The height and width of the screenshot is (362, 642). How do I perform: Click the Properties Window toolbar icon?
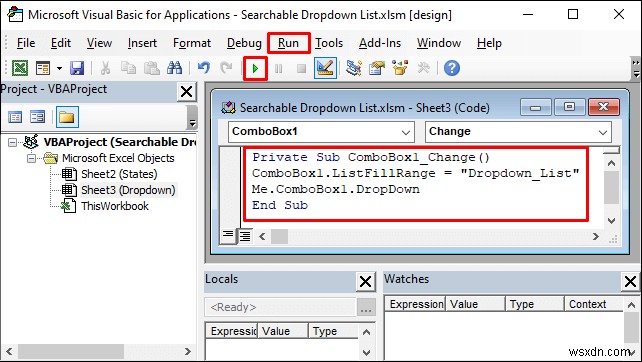click(x=377, y=68)
